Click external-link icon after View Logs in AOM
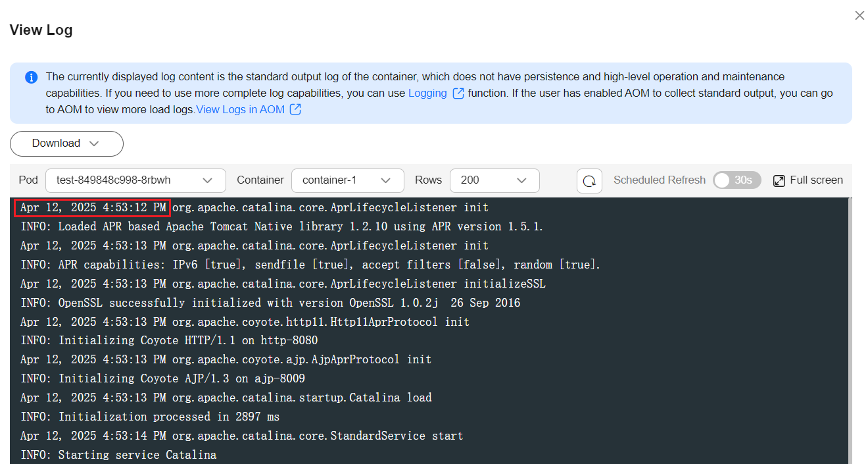This screenshot has width=868, height=464. (296, 110)
